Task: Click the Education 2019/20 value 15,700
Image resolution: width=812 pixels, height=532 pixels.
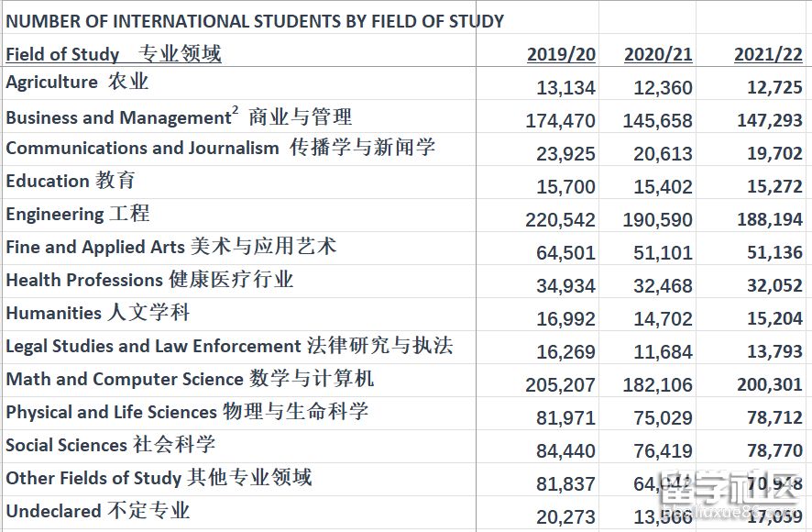Action: click(x=565, y=187)
